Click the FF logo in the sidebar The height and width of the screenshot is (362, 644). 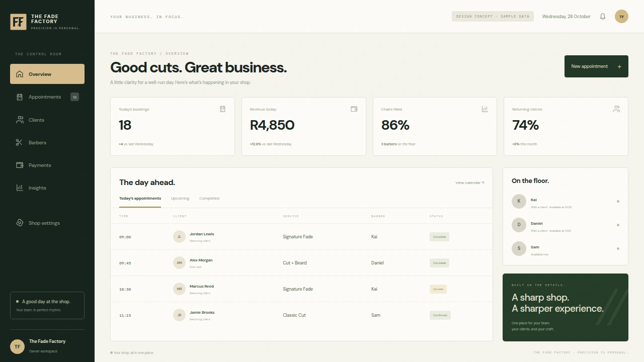(x=18, y=22)
